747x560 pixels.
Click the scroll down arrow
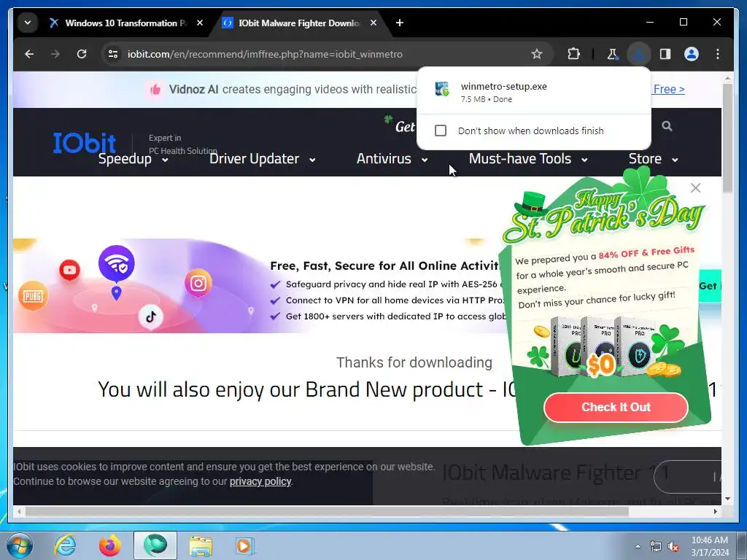click(727, 499)
